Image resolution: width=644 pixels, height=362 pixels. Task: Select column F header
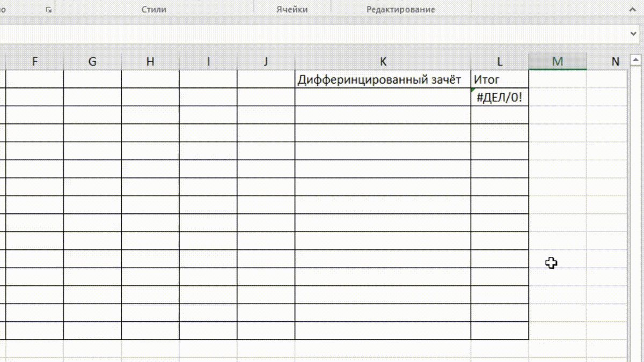(35, 62)
